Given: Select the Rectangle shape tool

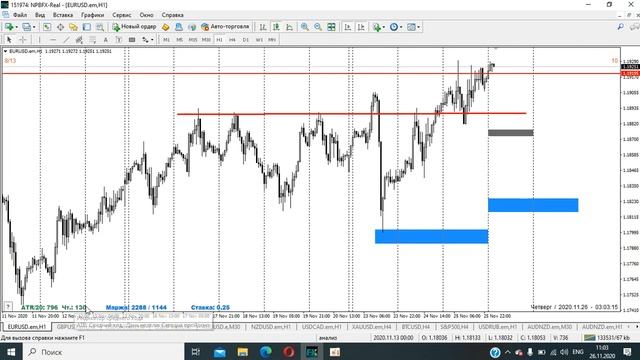Looking at the screenshot, I should tap(132, 40).
